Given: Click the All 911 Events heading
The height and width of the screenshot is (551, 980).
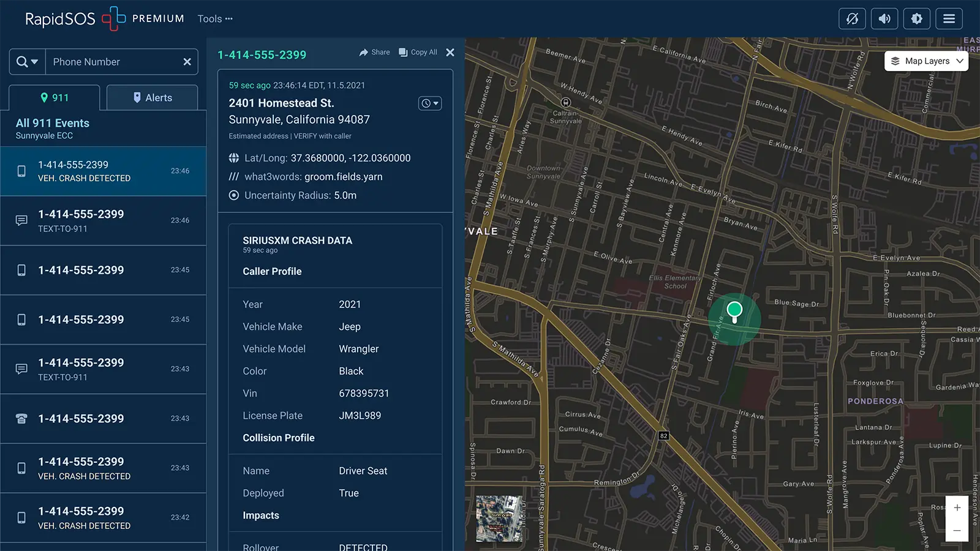Looking at the screenshot, I should [x=53, y=123].
